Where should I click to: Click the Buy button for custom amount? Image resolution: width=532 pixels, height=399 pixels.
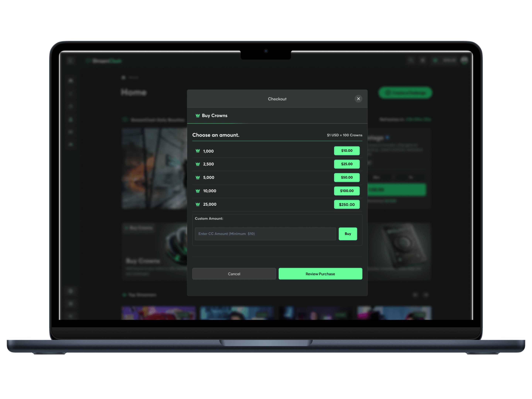point(348,234)
